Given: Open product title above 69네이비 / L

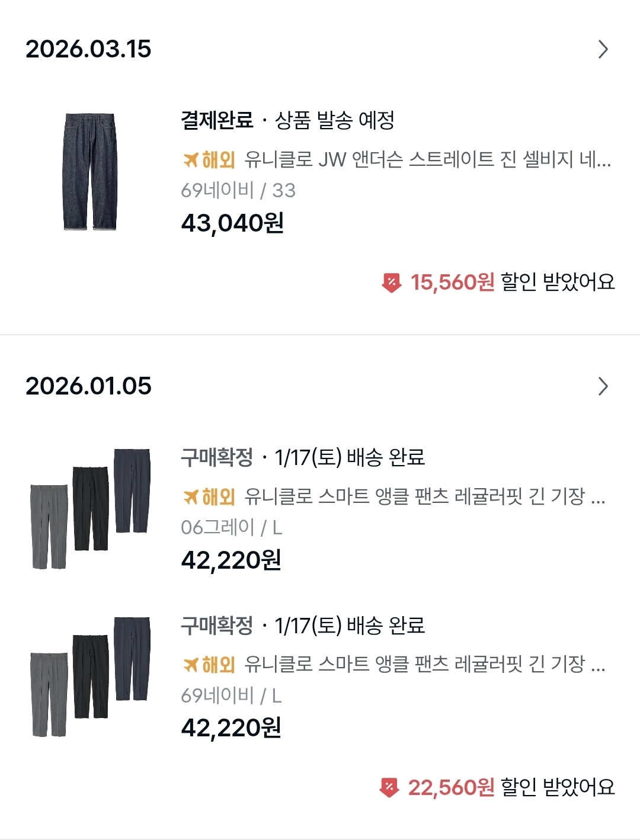Looking at the screenshot, I should coord(424,665).
